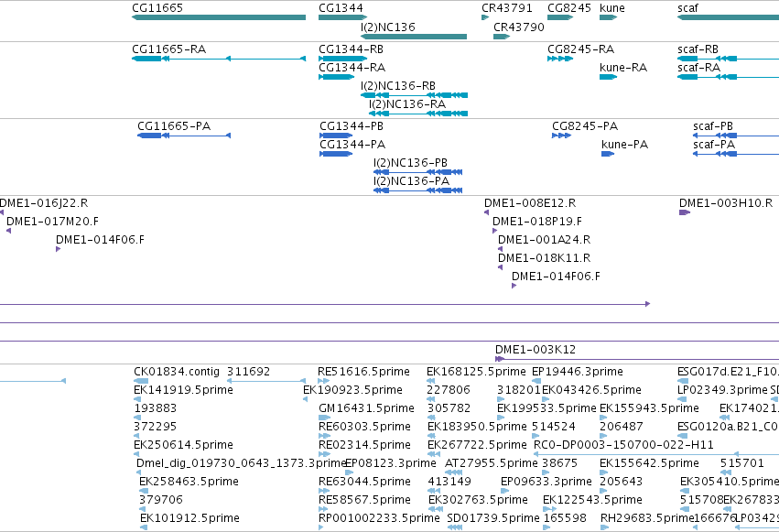Click the DME1-018K11.R label

pos(545,258)
